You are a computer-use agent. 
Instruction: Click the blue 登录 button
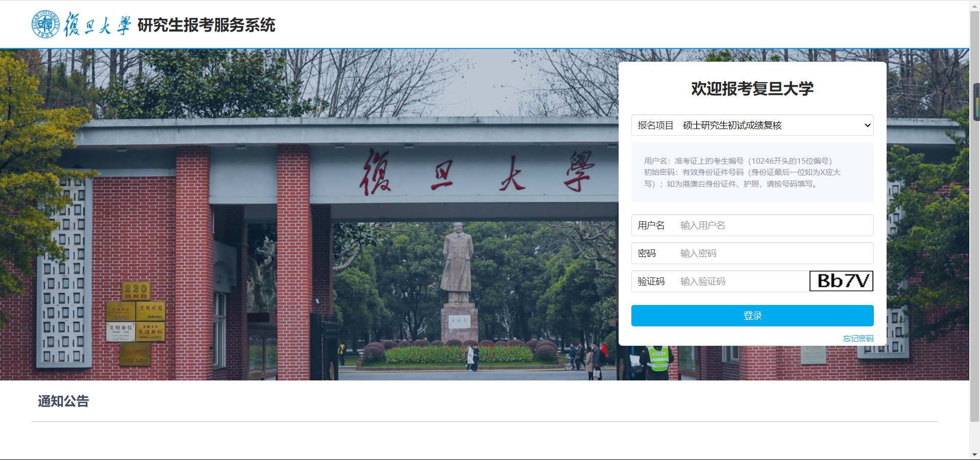[752, 316]
